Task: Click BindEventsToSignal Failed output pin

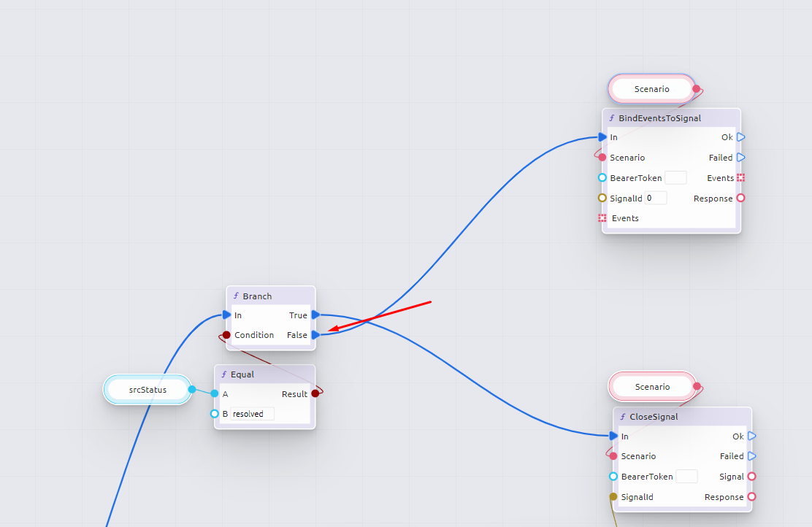Action: tap(740, 158)
